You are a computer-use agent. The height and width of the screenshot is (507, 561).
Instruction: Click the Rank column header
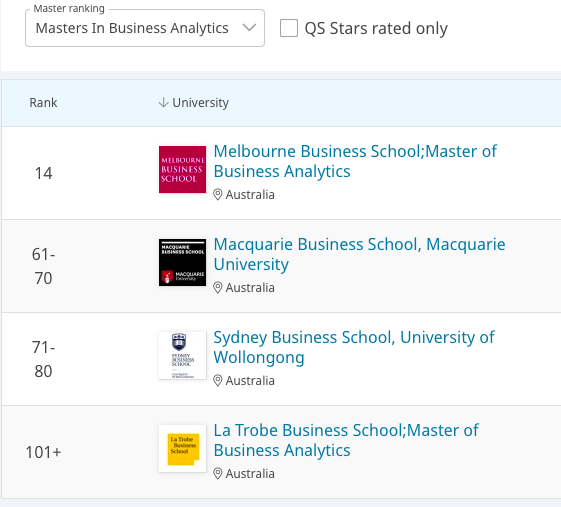[43, 103]
